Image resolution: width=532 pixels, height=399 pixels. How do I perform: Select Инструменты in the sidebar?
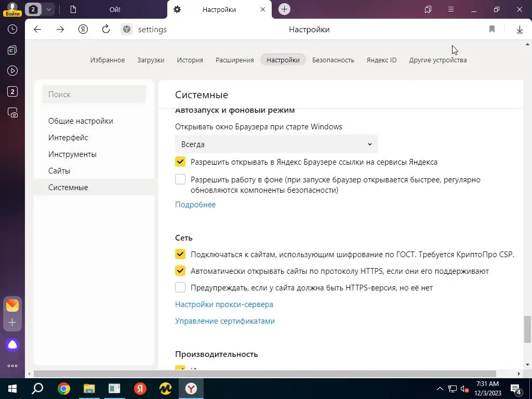click(94, 154)
